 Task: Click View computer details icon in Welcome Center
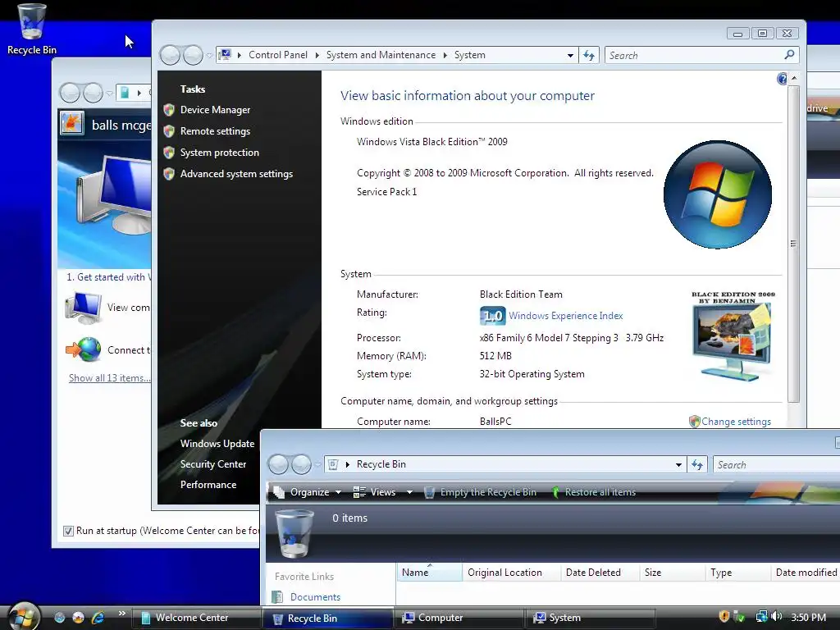[x=83, y=308]
